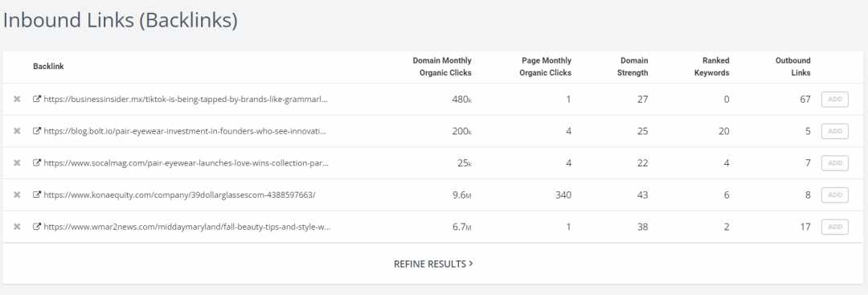Sort by Page Monthly Organic Clicks column
The image size is (868, 295).
click(x=545, y=67)
